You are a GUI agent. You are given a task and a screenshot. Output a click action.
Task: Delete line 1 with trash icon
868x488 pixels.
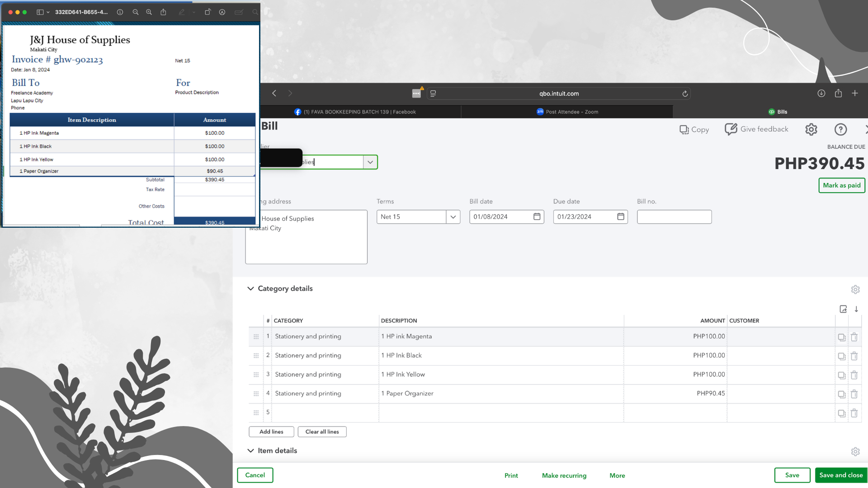tap(854, 337)
